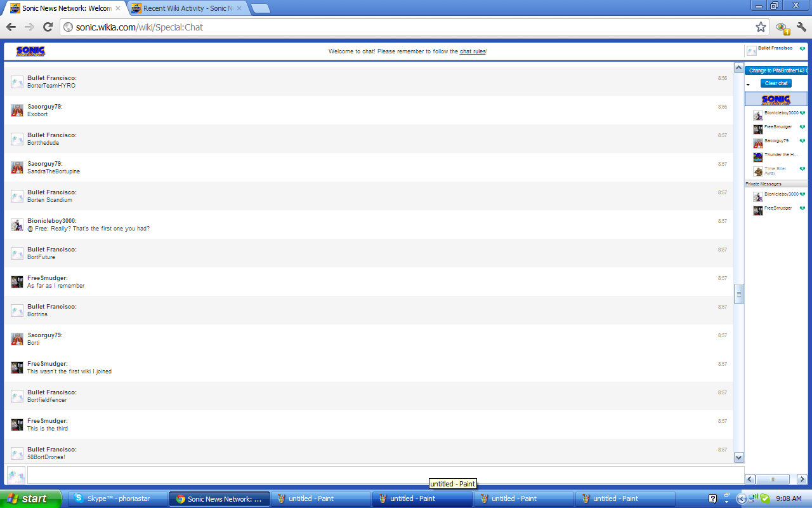Switch to the Recent Wiki Activity tab
This screenshot has width=812, height=508.
click(181, 8)
